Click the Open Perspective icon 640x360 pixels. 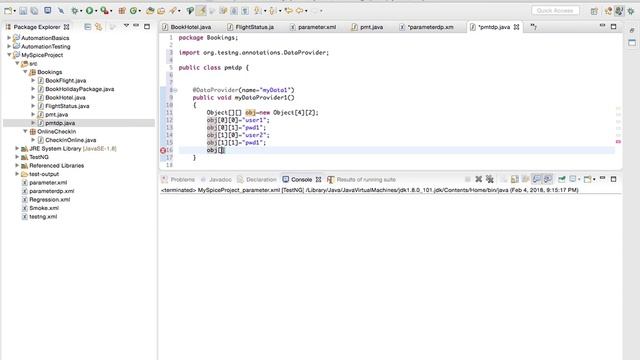[x=594, y=11]
